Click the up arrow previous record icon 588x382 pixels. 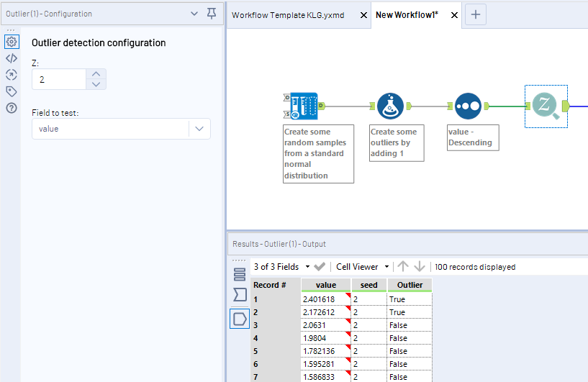click(x=403, y=267)
